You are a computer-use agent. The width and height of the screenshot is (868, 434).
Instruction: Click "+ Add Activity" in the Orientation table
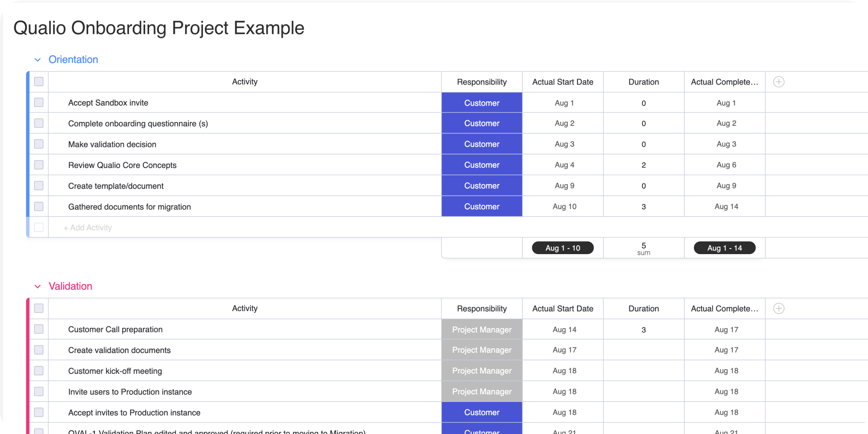point(88,228)
